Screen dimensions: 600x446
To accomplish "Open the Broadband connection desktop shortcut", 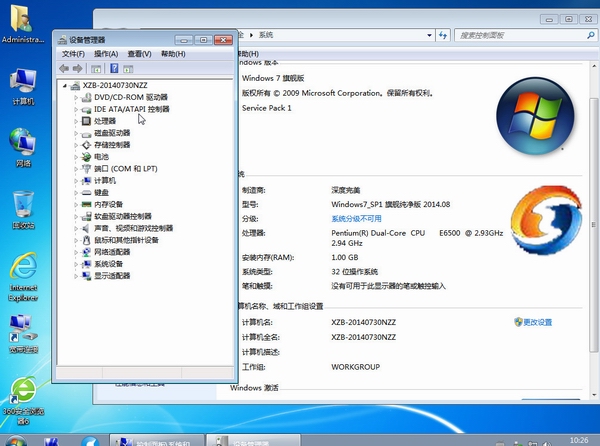I will pyautogui.click(x=23, y=334).
